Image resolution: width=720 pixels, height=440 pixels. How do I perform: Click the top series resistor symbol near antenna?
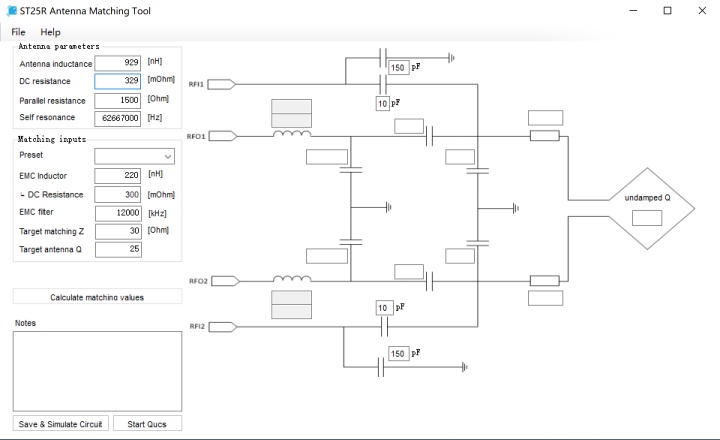[x=545, y=136]
